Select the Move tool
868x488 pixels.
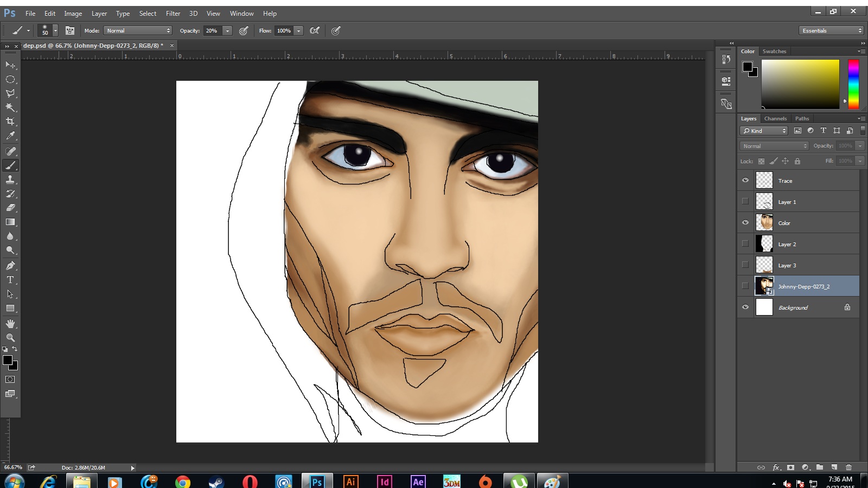10,65
